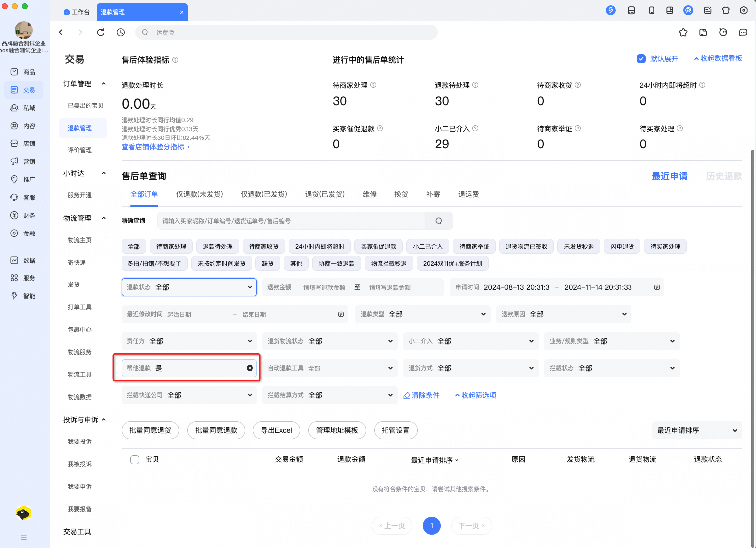Image resolution: width=756 pixels, height=548 pixels.
Task: Check the 宝贝 select-all checkbox
Action: tap(134, 459)
